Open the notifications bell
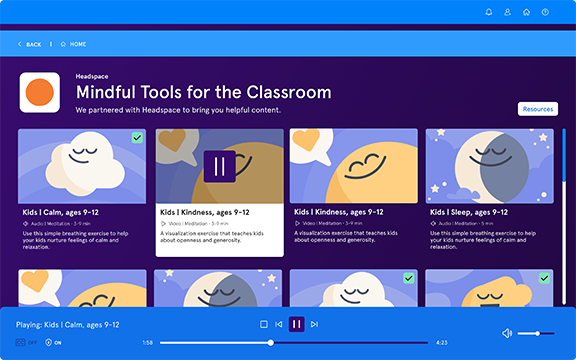Viewport: 576px width, 360px height. point(489,12)
